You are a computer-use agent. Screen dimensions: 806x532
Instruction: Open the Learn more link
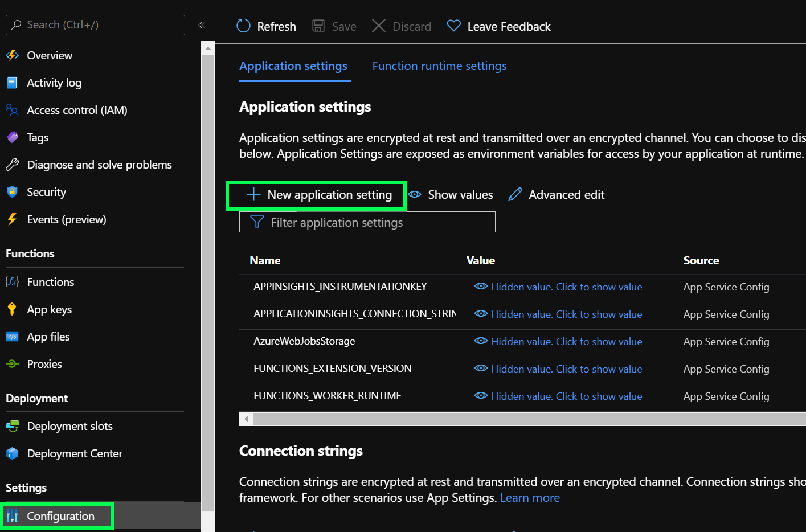point(530,498)
